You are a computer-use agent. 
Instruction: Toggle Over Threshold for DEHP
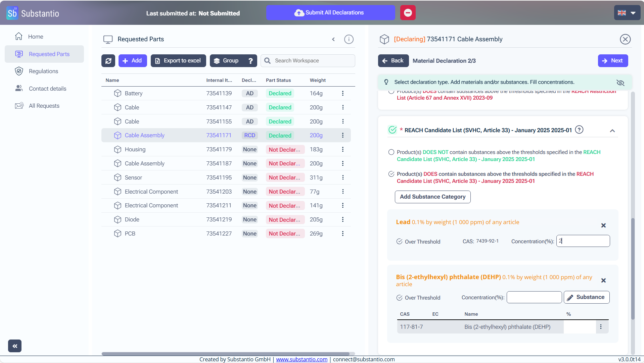coord(399,298)
